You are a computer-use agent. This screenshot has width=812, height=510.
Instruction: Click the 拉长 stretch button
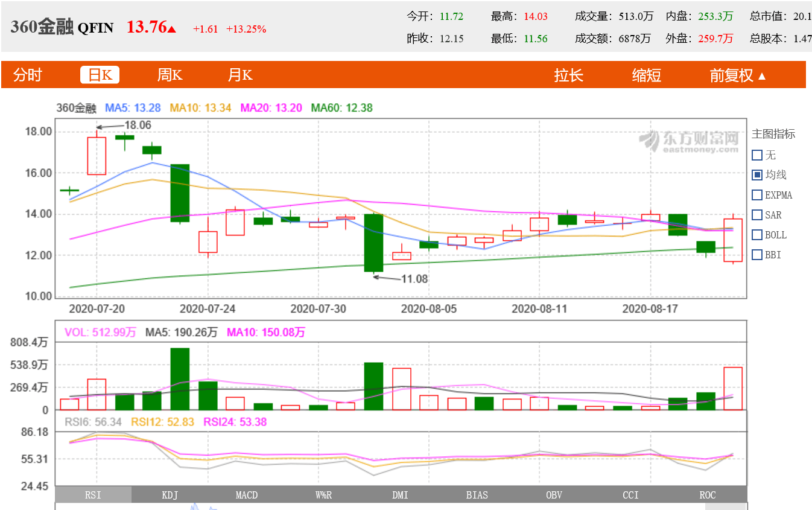click(569, 75)
